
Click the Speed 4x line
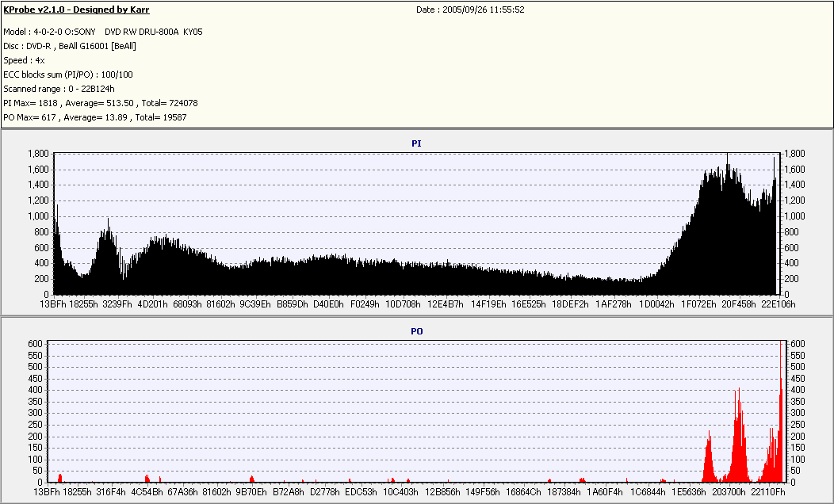(x=24, y=60)
